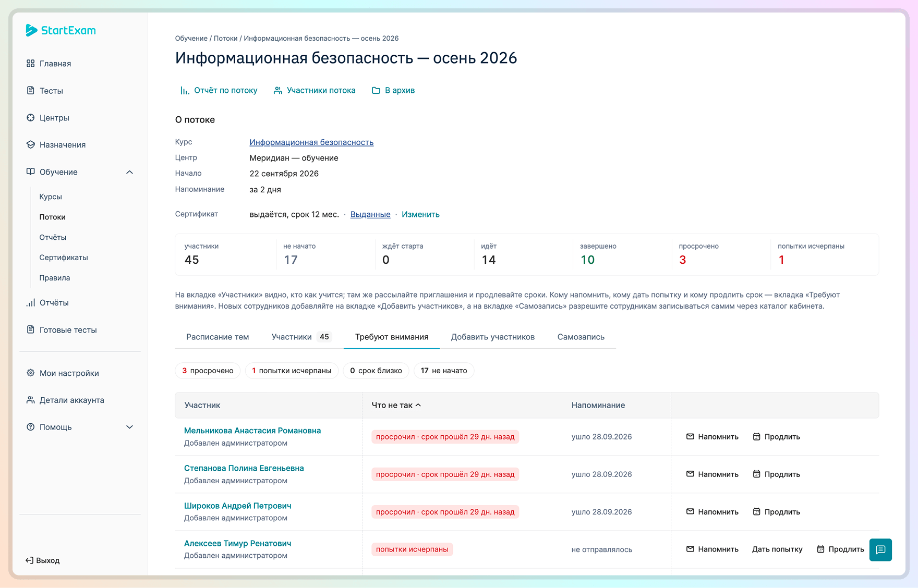
Task: Switch to the Расписание тем tab
Action: click(x=218, y=337)
